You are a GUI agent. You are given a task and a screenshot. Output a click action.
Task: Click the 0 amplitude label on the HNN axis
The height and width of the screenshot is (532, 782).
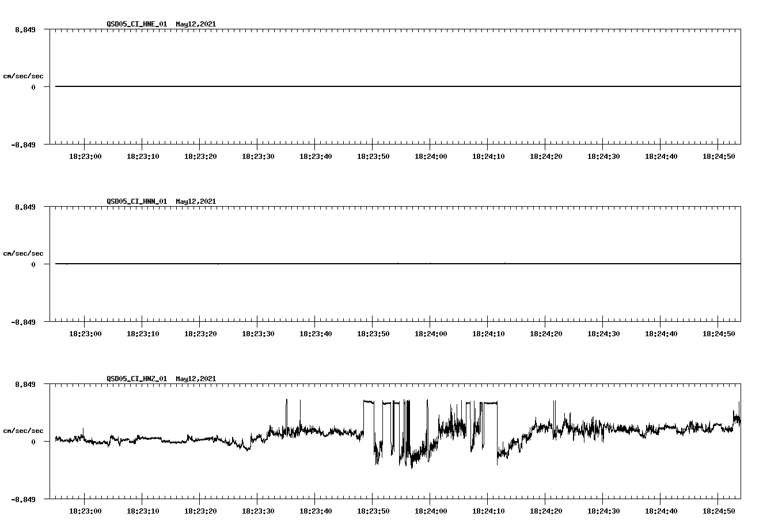(33, 264)
